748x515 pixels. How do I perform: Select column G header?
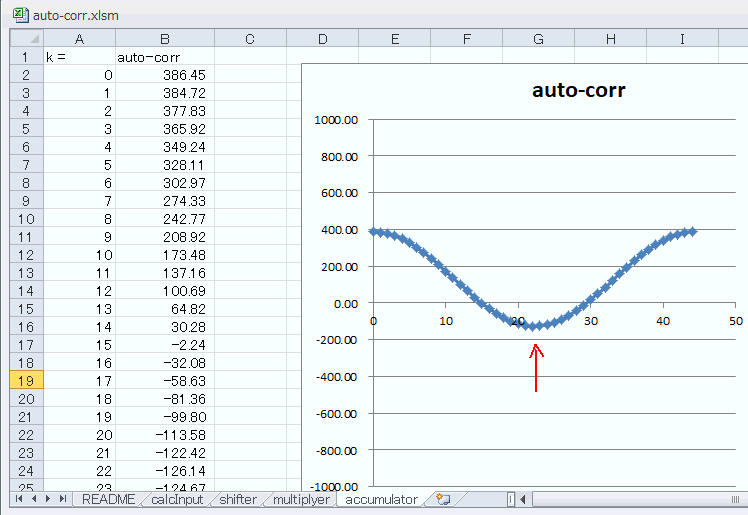tap(539, 38)
